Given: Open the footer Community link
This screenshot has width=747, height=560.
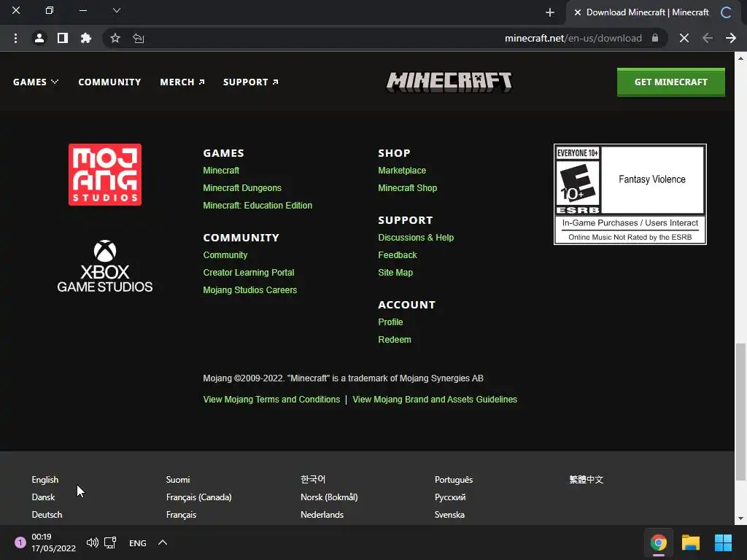Looking at the screenshot, I should tap(225, 255).
